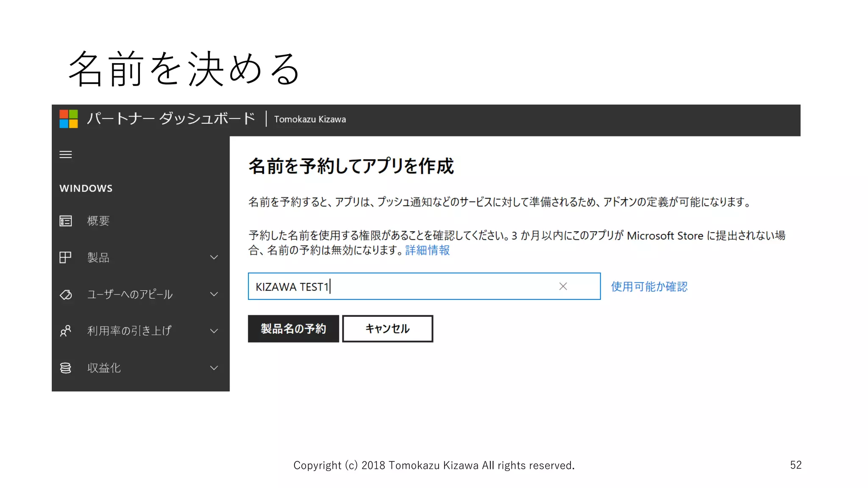Click the 製品名の予約 button
Screen dimensions: 868x488
293,329
